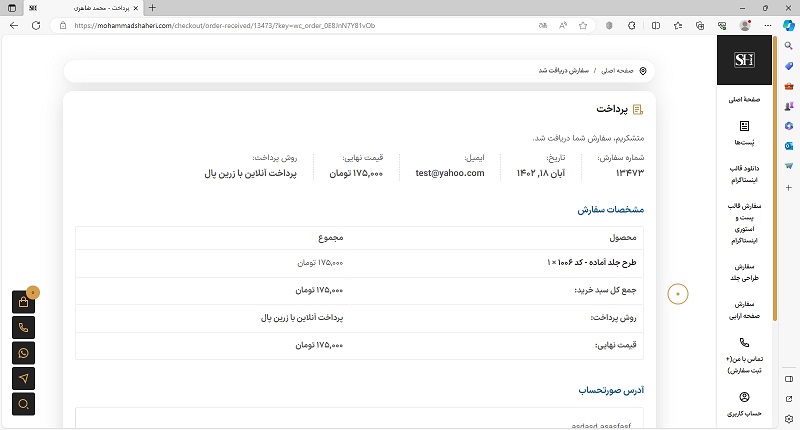Open the floating shopping cart icon
Screen dimensions: 800x430
click(24, 302)
